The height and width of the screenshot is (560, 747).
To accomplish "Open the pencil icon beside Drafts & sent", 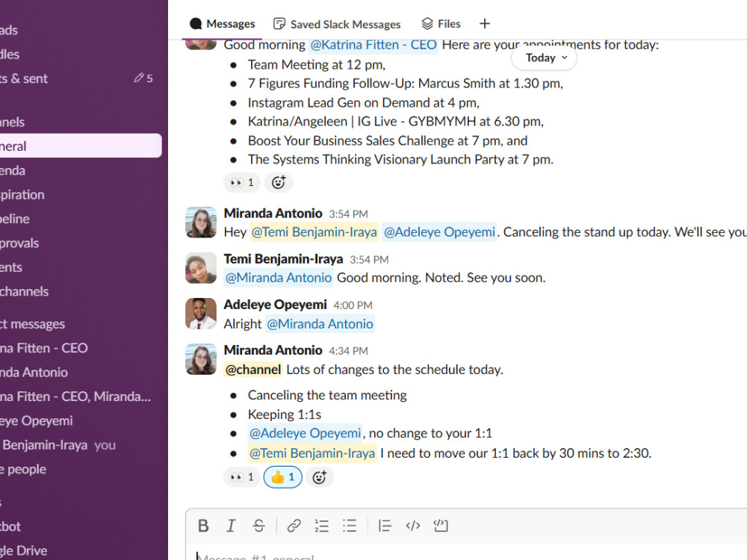I will click(139, 78).
